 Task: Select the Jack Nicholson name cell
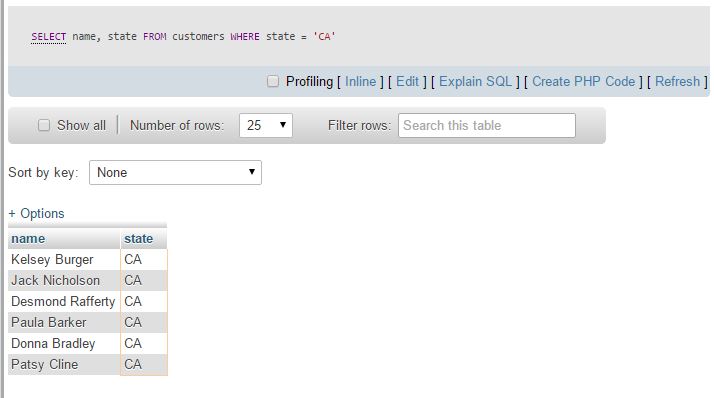click(x=64, y=281)
